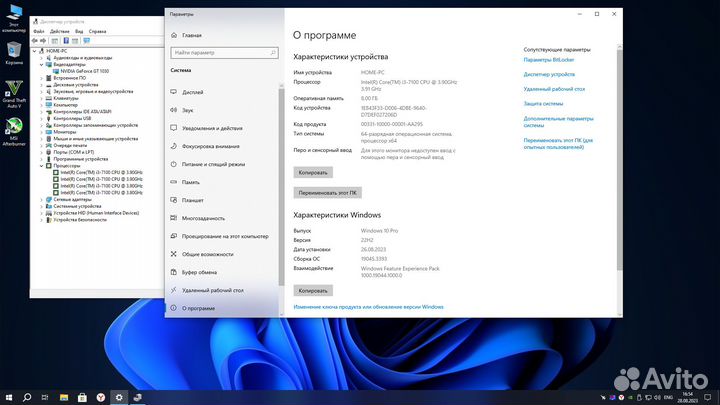
Task: Click the taskbar clock and date
Action: tap(687, 397)
